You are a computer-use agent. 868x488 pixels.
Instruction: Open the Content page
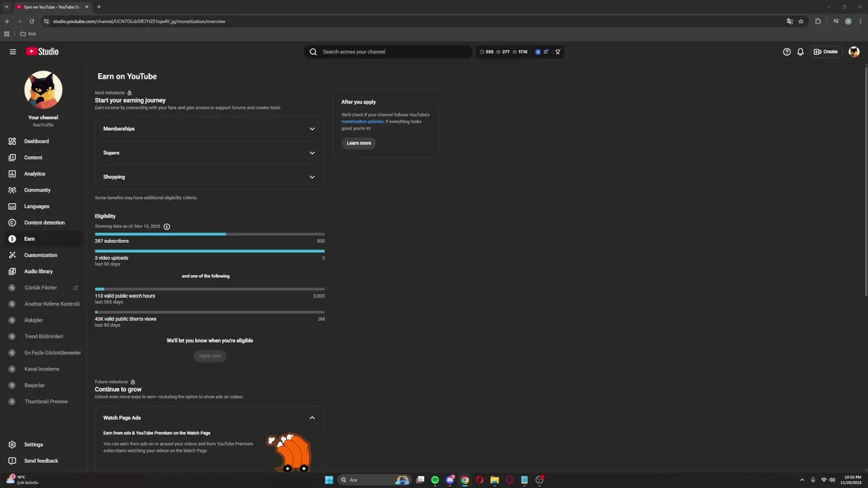[x=43, y=157]
